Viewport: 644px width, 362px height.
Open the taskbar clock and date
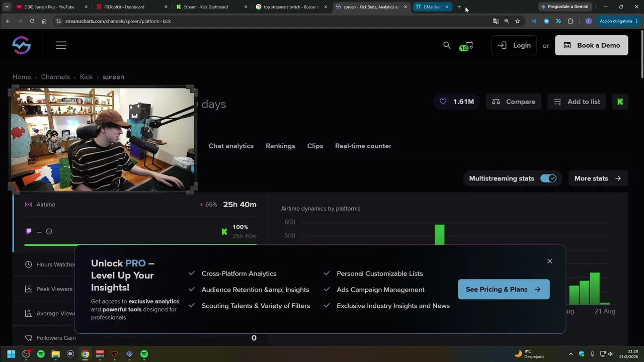tap(628, 354)
